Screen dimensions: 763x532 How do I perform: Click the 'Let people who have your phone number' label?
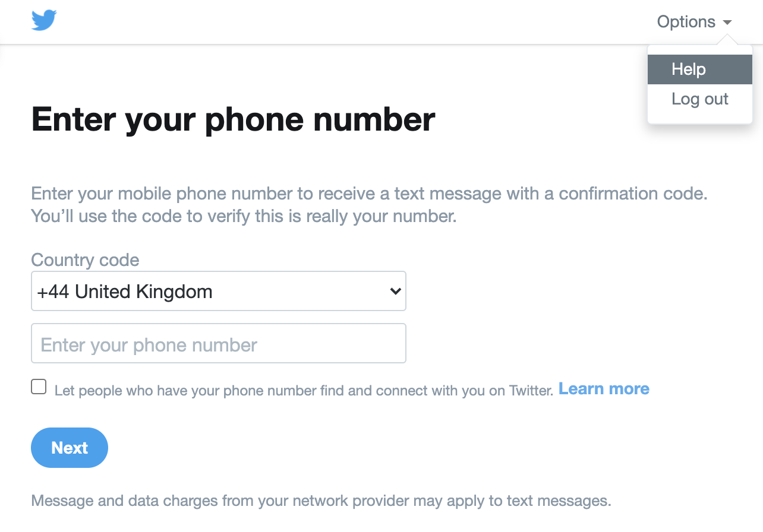pyautogui.click(x=303, y=391)
